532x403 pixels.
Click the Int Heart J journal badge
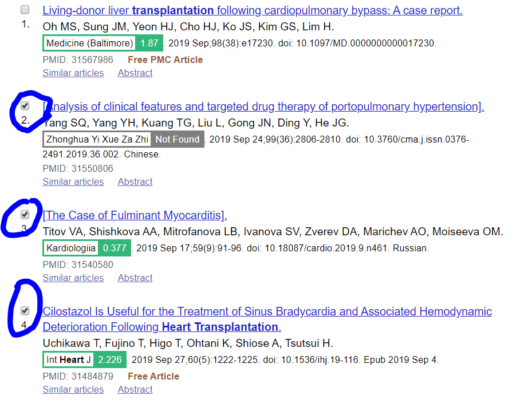point(68,359)
